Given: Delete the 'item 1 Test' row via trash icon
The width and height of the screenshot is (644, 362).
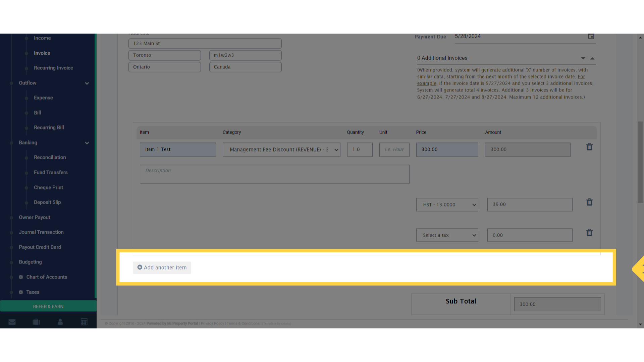Looking at the screenshot, I should click(589, 147).
